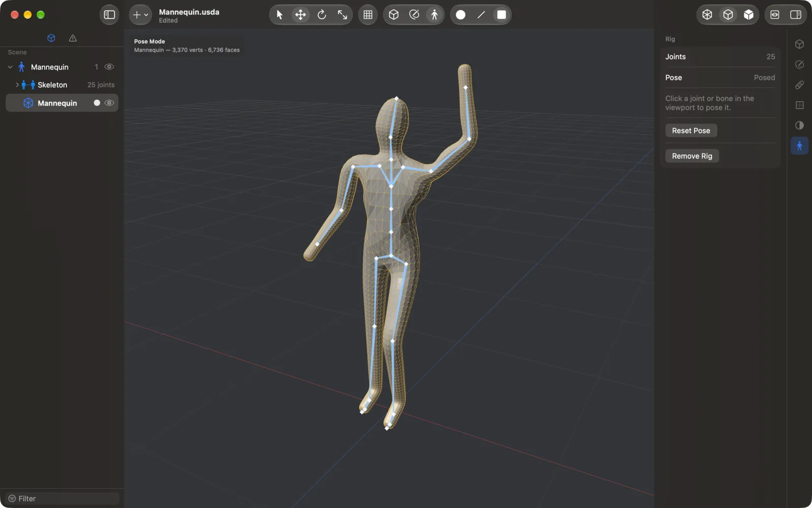Select pose mode figure icon in toolbar

coord(434,15)
